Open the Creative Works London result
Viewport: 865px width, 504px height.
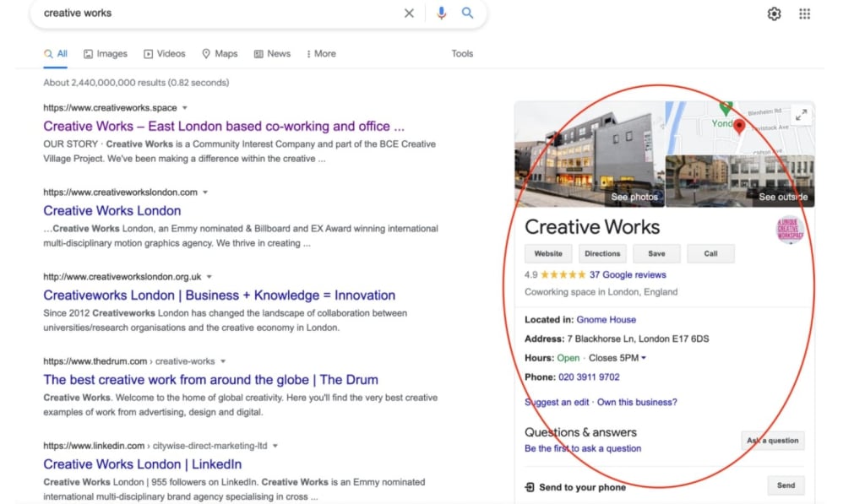112,211
